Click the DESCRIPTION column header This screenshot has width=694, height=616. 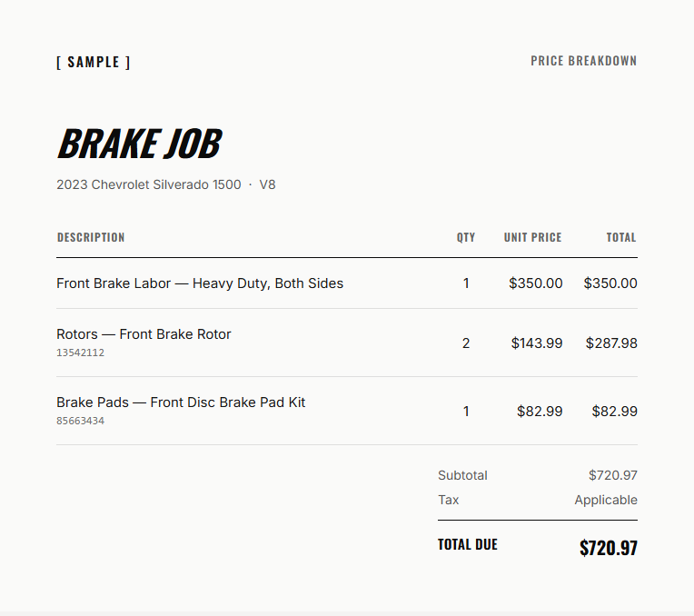click(91, 237)
